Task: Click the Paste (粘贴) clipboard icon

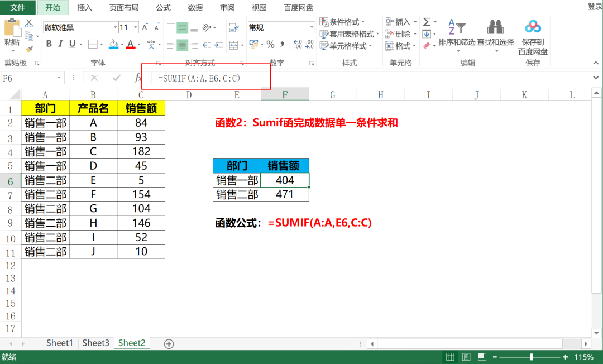Action: point(12,28)
